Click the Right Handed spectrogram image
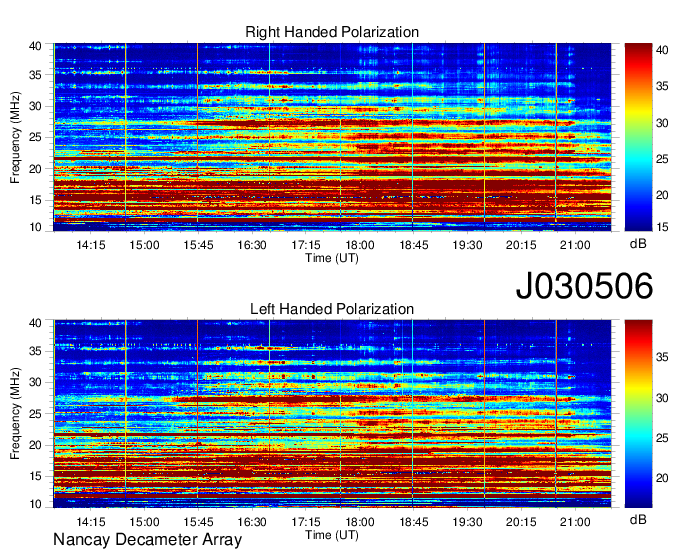Image resolution: width=680 pixels, height=552 pixels. coord(332,137)
